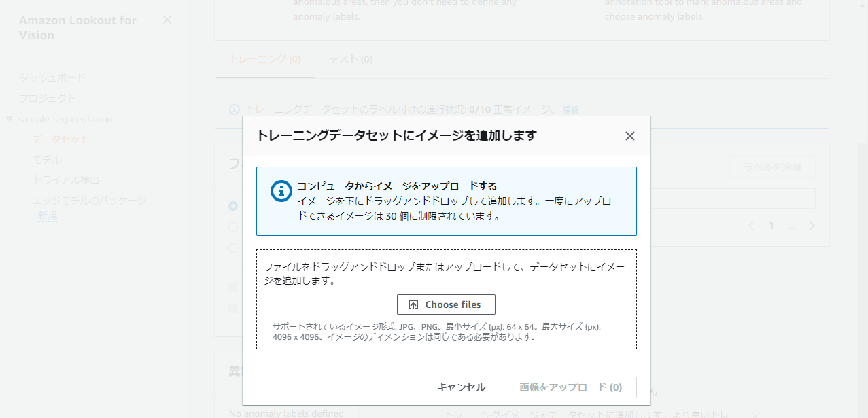Screen dimensions: 868x418
Task: Click キャンセル to cancel the upload
Action: (461, 387)
